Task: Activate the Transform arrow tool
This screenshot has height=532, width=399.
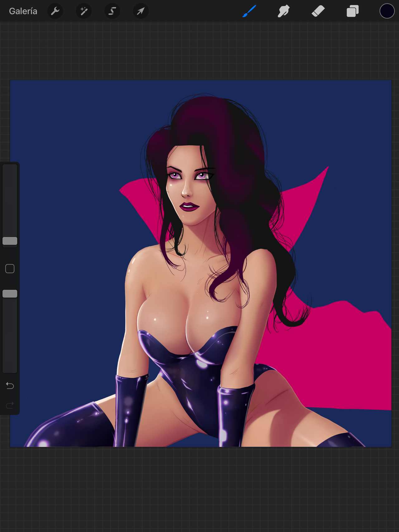Action: click(141, 11)
